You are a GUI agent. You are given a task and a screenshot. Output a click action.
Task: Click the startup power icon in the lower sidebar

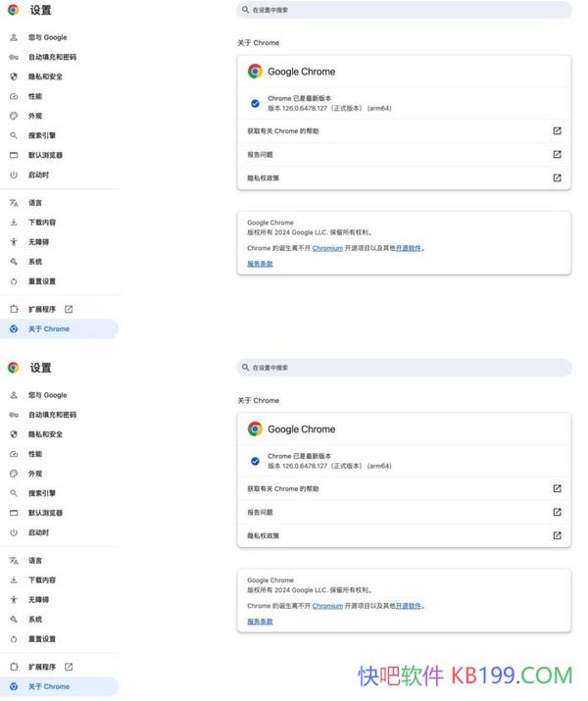(14, 532)
